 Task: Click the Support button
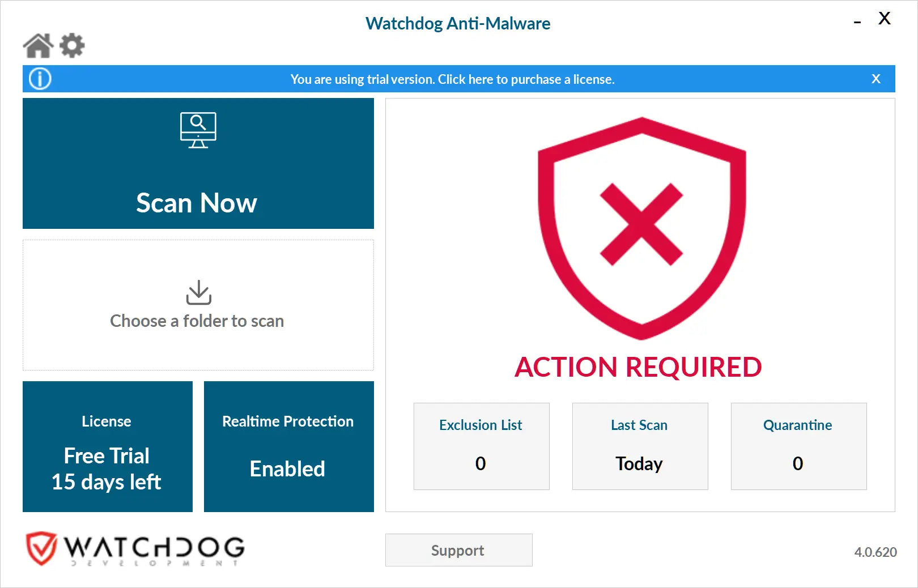[458, 550]
